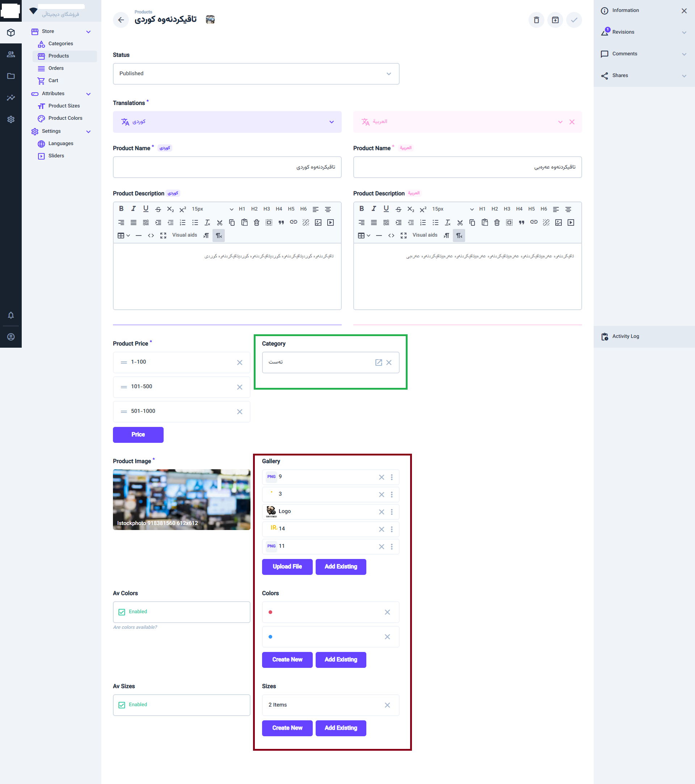Open the Status Published dropdown
Image resolution: width=695 pixels, height=784 pixels.
256,74
